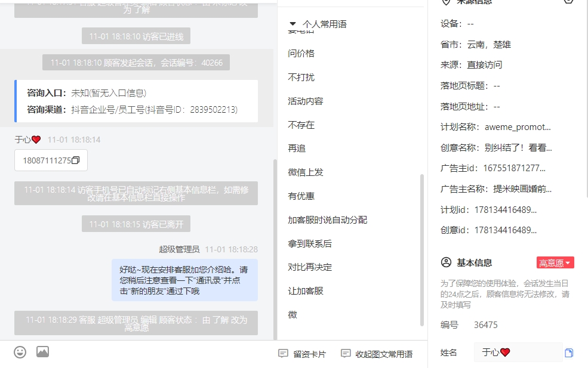Open the 留资卡片 card option
The image size is (588, 368).
(x=302, y=354)
